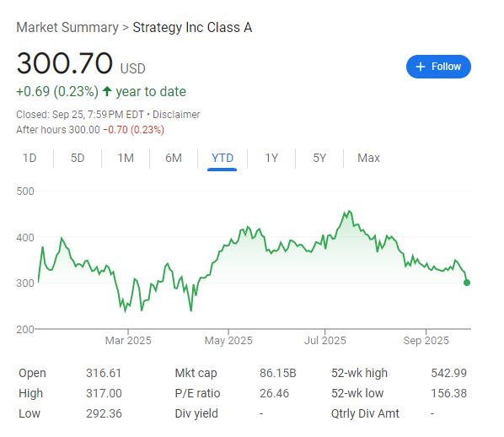
Task: Click the plus icon in Follow button
Action: (420, 67)
